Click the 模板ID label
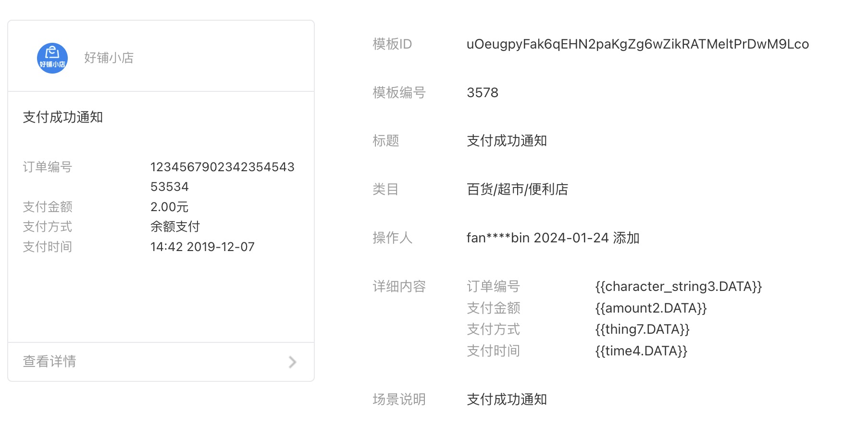868x428 pixels. pyautogui.click(x=392, y=44)
